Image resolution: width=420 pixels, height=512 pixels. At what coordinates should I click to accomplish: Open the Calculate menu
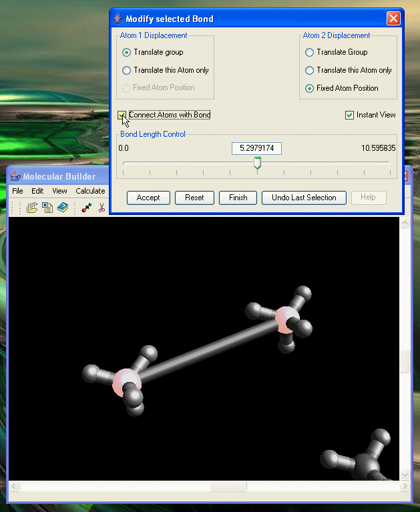point(90,191)
